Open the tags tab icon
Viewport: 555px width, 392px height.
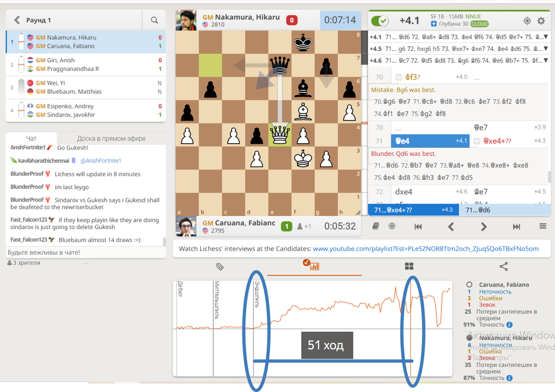point(220,266)
